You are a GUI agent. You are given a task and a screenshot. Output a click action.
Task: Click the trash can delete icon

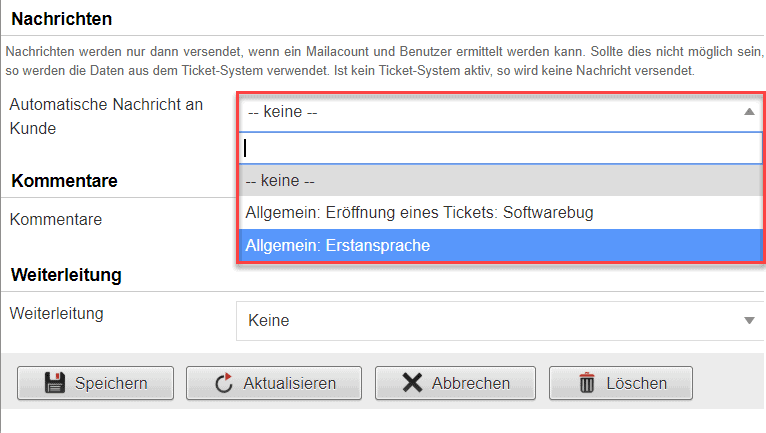587,382
